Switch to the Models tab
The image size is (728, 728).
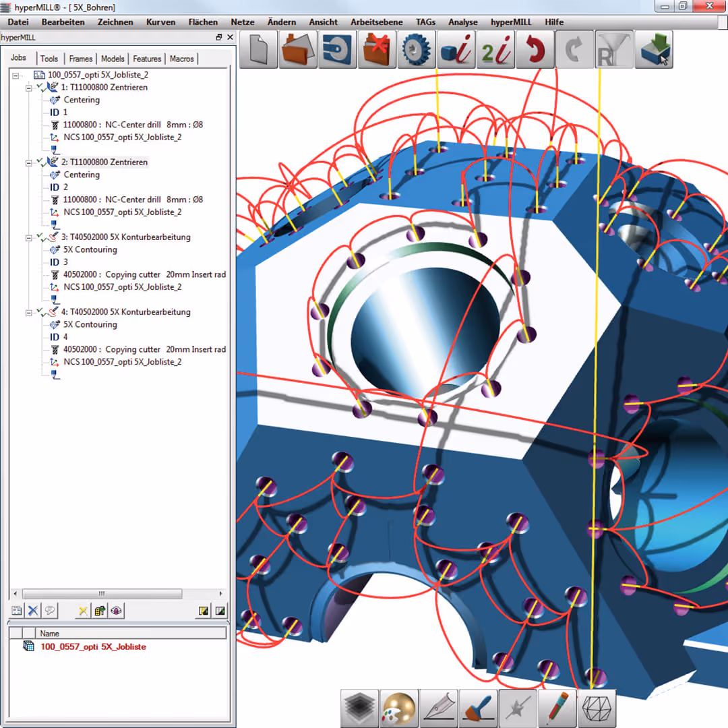click(113, 59)
